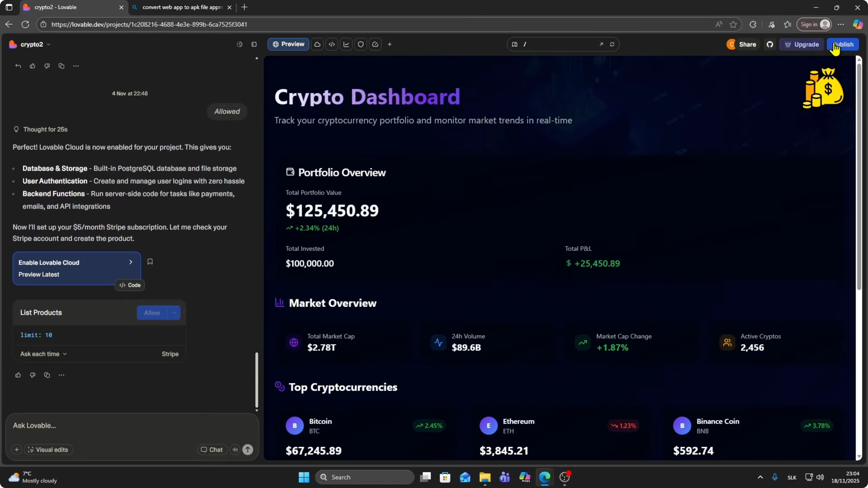Open a new browser tab

[244, 7]
